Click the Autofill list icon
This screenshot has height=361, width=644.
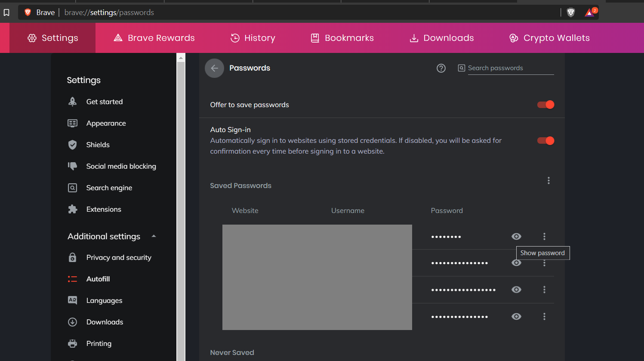[x=72, y=279]
